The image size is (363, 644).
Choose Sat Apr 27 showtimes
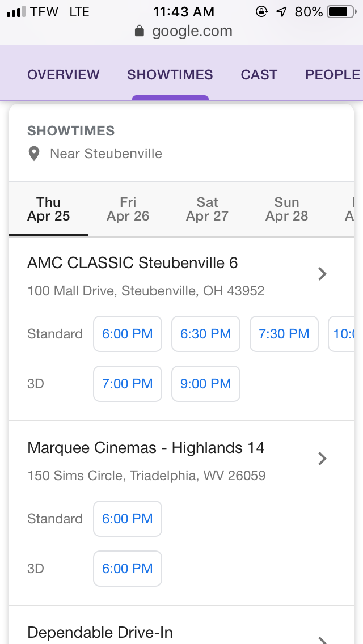(x=208, y=209)
